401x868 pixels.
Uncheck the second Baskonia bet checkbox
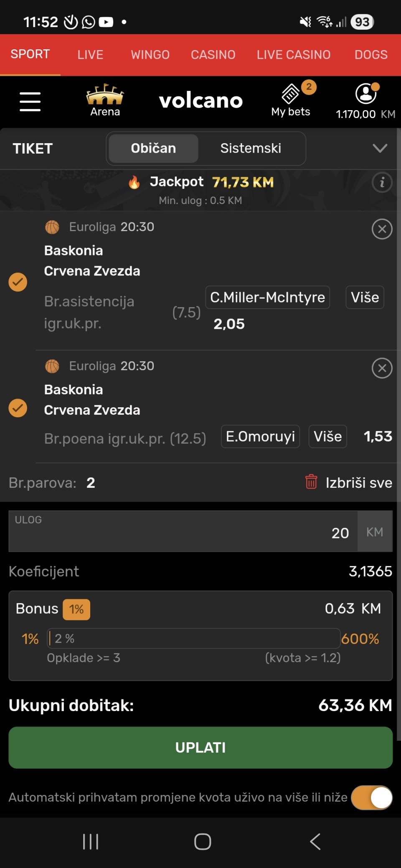[18, 408]
